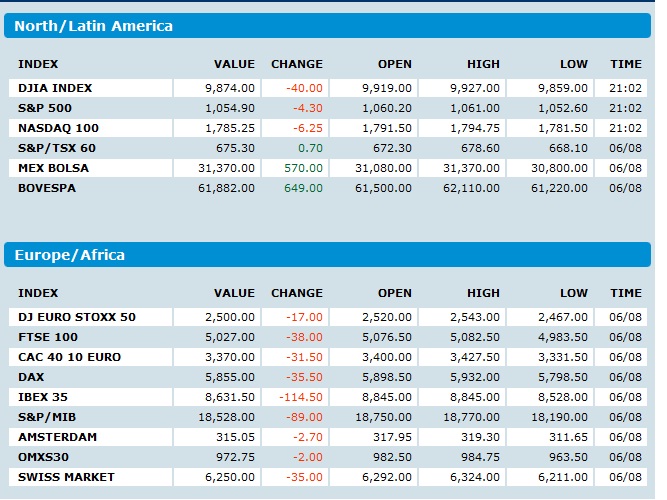The width and height of the screenshot is (667, 500).
Task: Click the North America LOW column header
Action: click(x=574, y=64)
